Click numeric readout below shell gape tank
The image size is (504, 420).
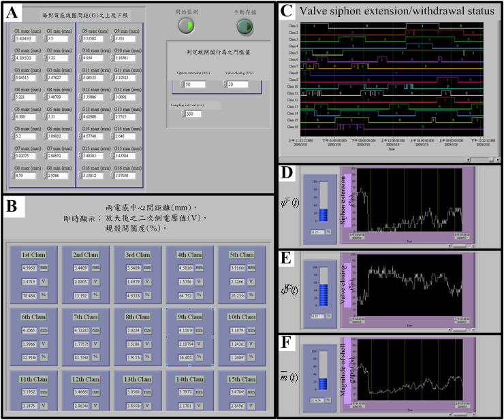(x=317, y=400)
